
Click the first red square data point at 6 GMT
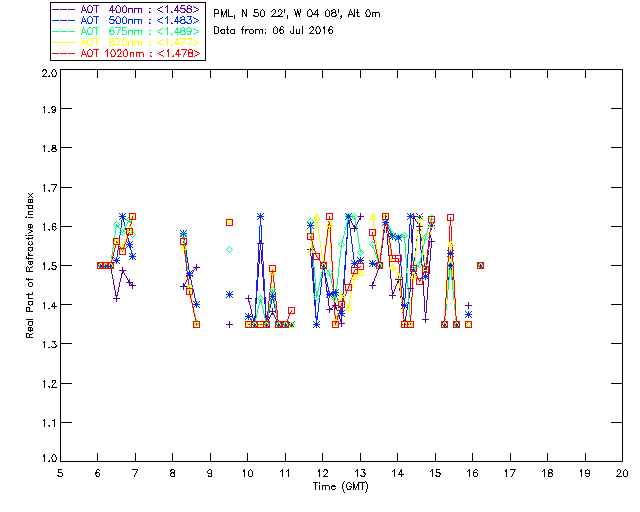[99, 265]
